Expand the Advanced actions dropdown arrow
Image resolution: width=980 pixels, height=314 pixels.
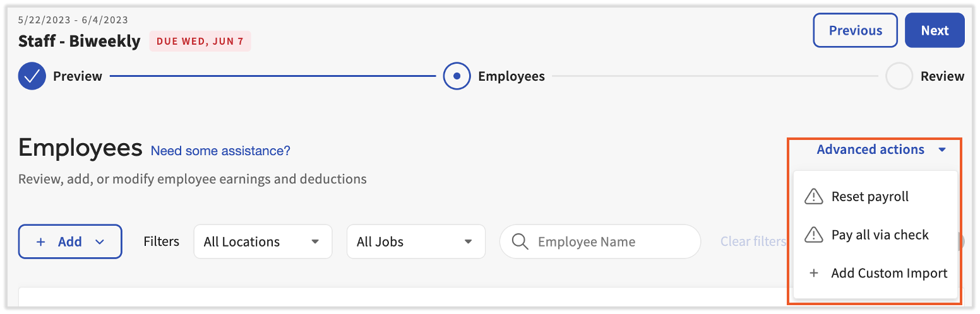point(942,150)
